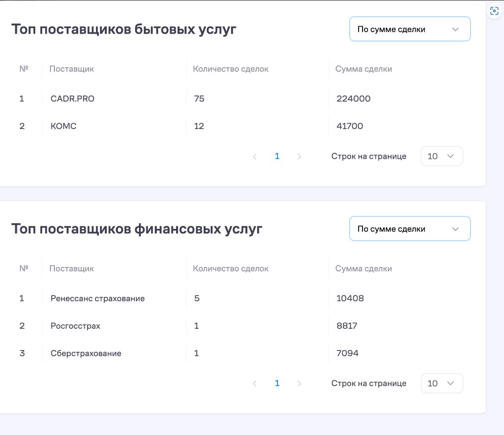Click 'Сумма сделки' column header in household table

click(364, 69)
